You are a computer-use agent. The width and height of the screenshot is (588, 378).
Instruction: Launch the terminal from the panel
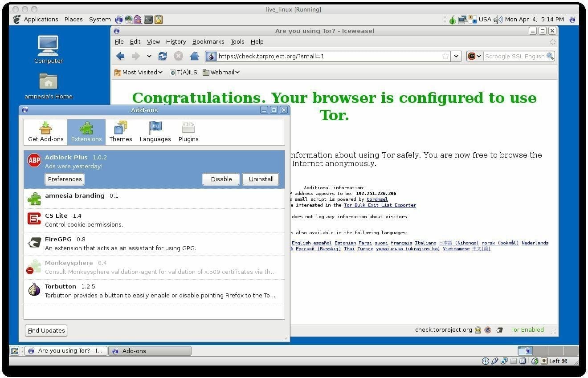click(x=148, y=19)
